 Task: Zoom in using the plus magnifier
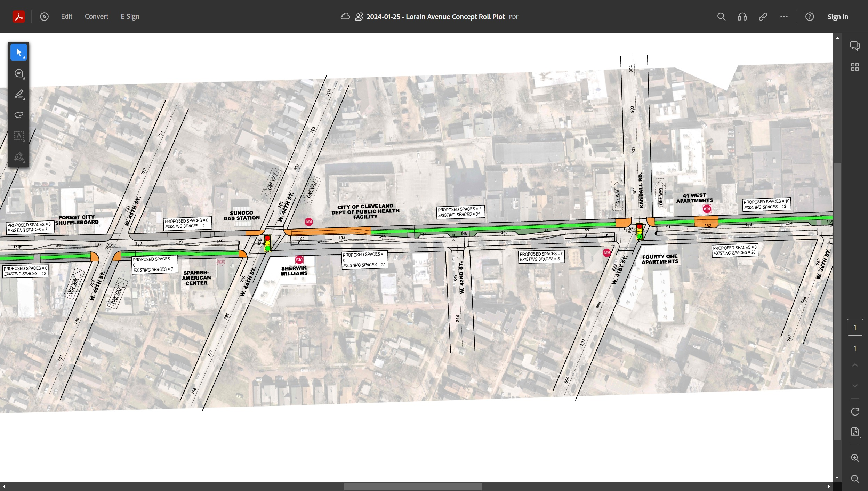click(855, 458)
